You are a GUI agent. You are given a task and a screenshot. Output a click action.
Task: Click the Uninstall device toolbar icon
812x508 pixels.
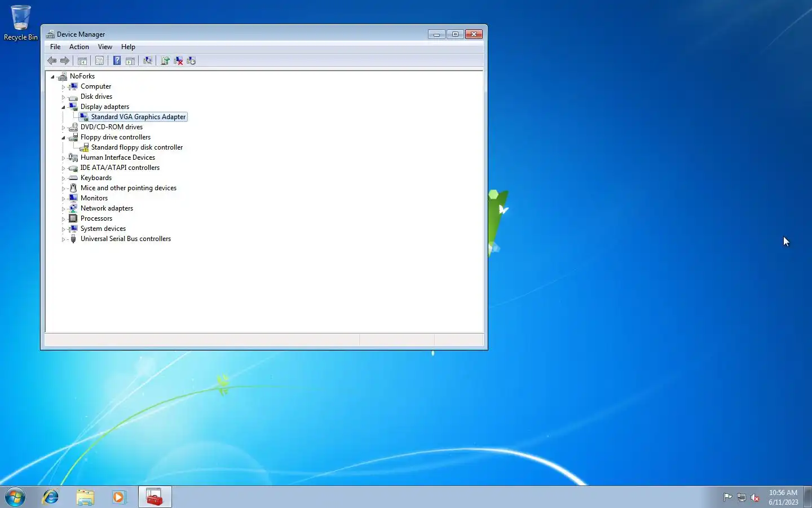(178, 60)
